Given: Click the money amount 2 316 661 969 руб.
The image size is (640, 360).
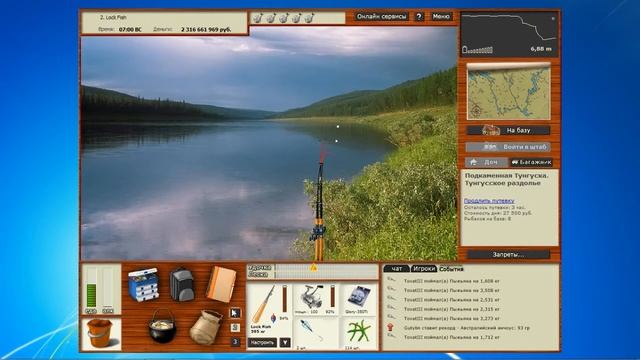Looking at the screenshot, I should point(206,29).
